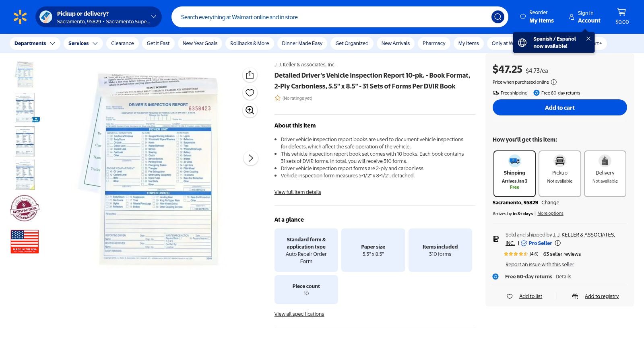The height and width of the screenshot is (362, 644).
Task: Open Get Organized category
Action: tap(352, 43)
